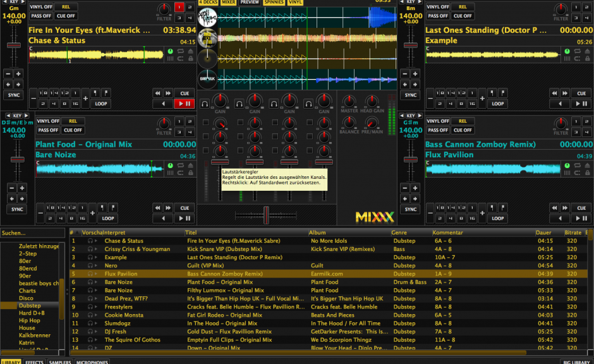The width and height of the screenshot is (594, 364).
Task: Toggle VINYL OFF on the top-left deck
Action: pyautogui.click(x=41, y=7)
